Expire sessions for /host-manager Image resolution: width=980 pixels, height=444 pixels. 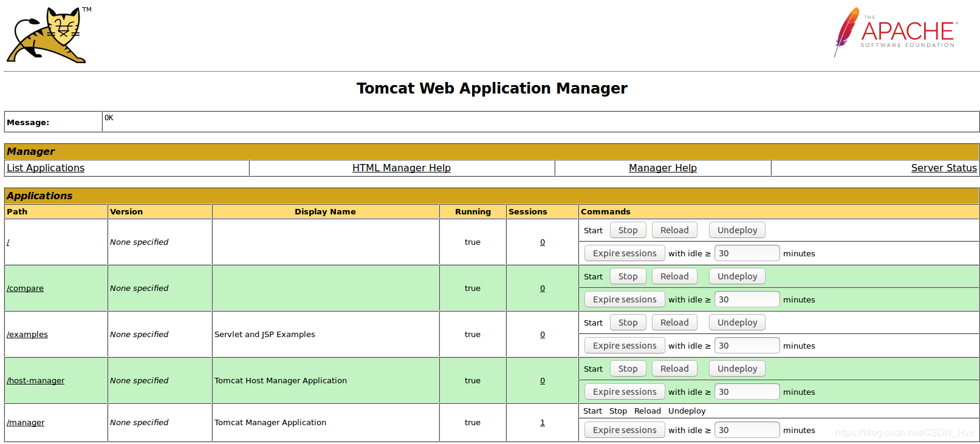[625, 392]
